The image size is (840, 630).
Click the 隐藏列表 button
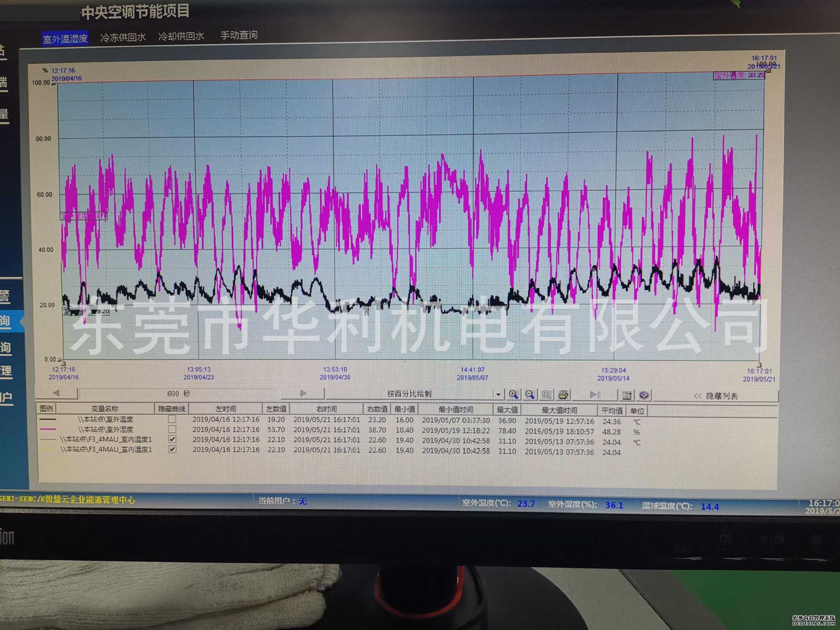(716, 396)
